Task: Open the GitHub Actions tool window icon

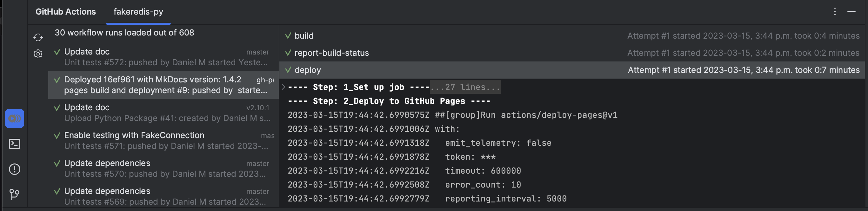Action: pyautogui.click(x=15, y=118)
